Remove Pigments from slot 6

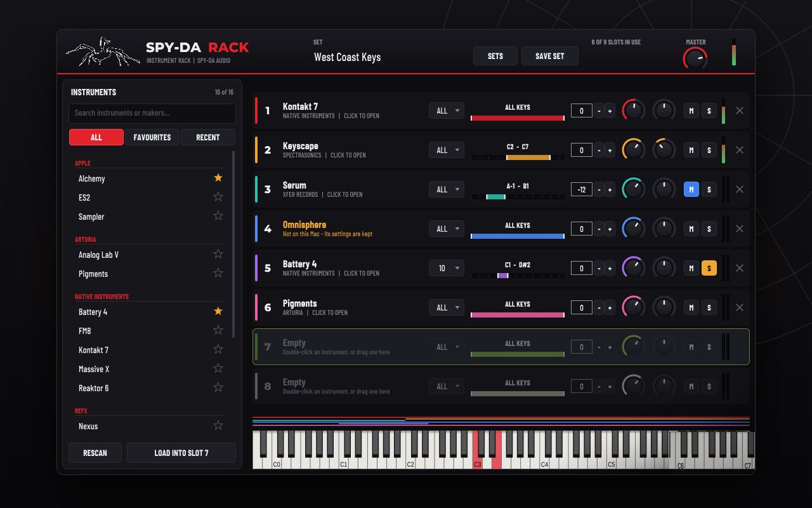coord(739,307)
